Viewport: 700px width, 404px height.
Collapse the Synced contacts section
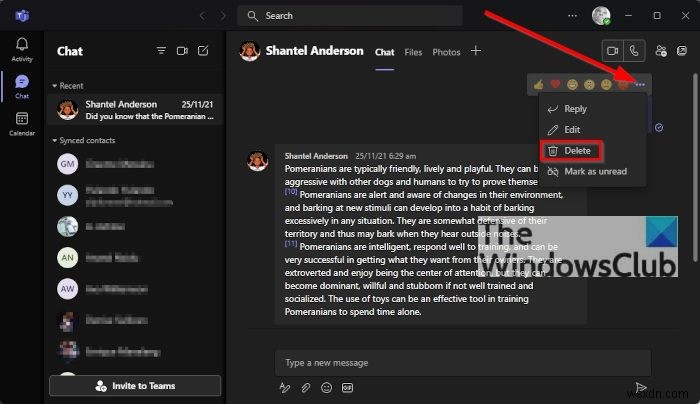coord(83,141)
